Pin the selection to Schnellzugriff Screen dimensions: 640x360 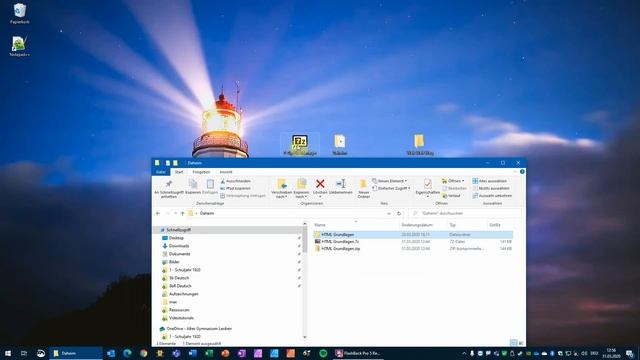[169, 189]
